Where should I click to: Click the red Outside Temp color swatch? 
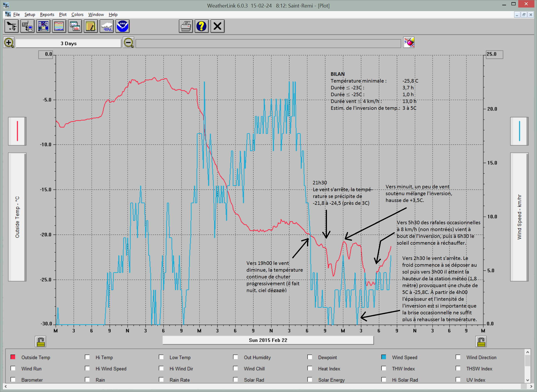click(13, 357)
